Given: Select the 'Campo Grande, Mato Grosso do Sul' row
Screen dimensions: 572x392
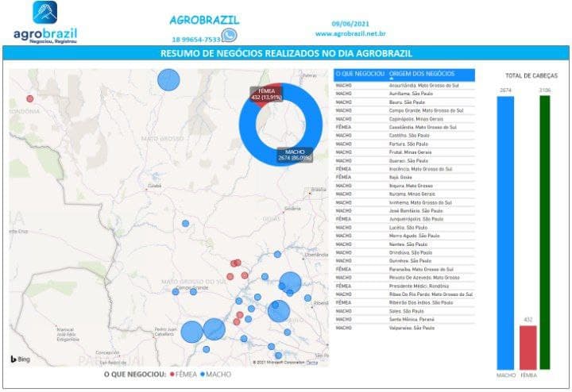Looking at the screenshot, I should pyautogui.click(x=404, y=110).
